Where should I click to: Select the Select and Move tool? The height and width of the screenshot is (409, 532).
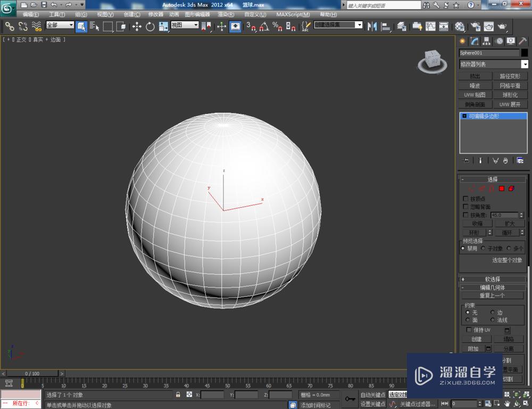point(137,27)
